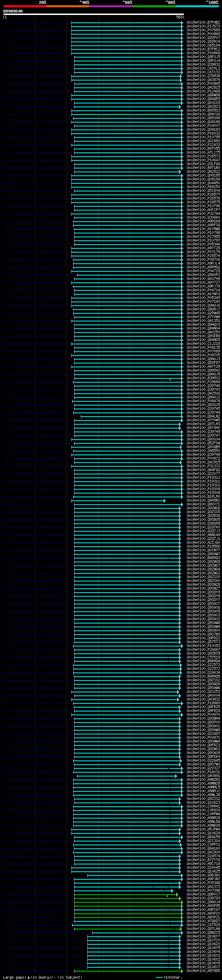Select hit UniRef100_Q9ZP07
This screenshot has height=980, width=222.
[x=203, y=38]
